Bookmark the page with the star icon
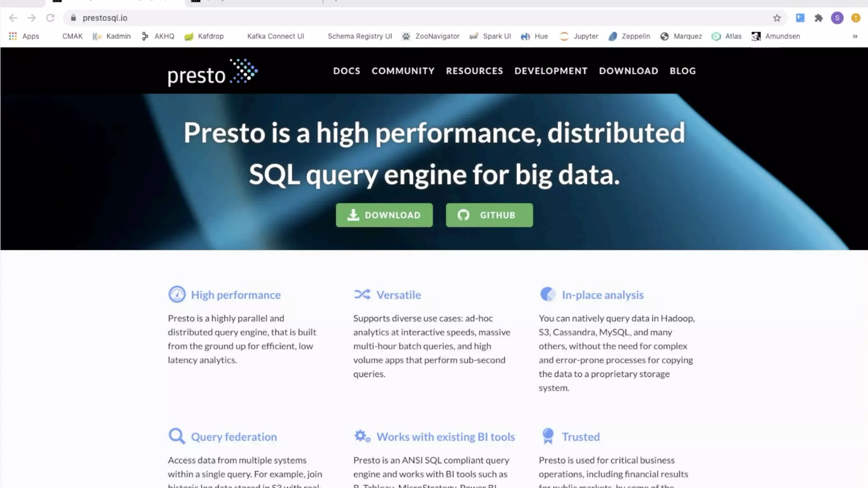 (776, 18)
